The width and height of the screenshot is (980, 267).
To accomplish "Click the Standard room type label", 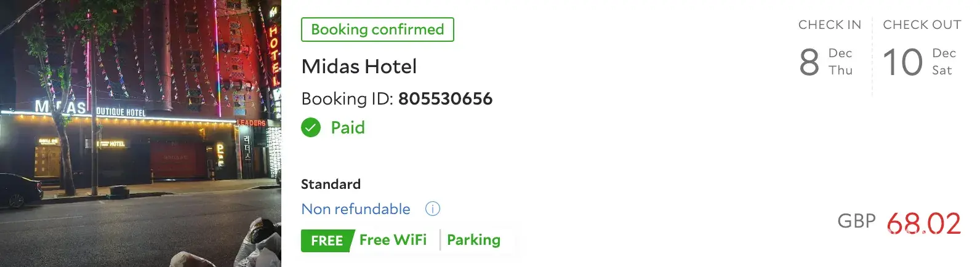I will click(x=331, y=184).
